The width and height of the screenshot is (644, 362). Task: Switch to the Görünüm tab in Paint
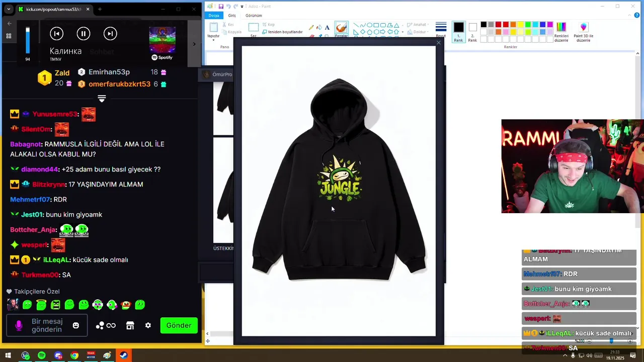[x=254, y=16]
